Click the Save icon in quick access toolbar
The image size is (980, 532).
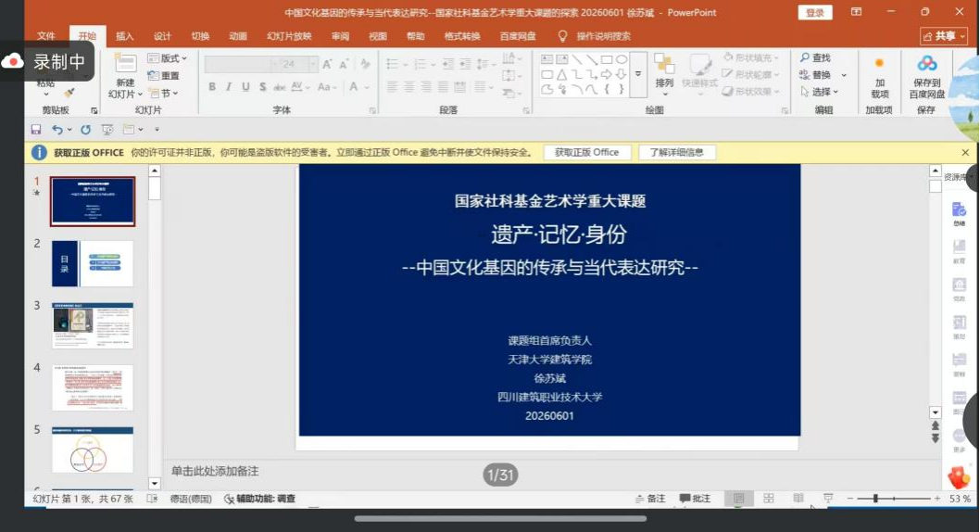tap(35, 130)
